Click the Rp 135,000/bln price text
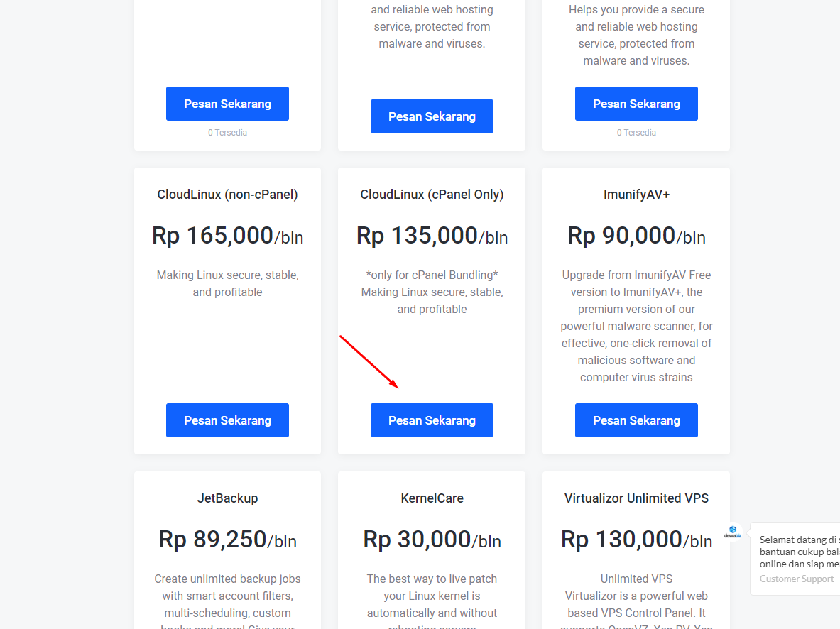 pyautogui.click(x=432, y=236)
